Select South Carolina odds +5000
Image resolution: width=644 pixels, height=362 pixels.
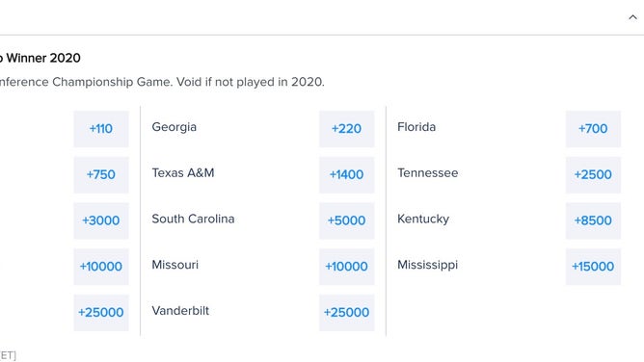[347, 220]
